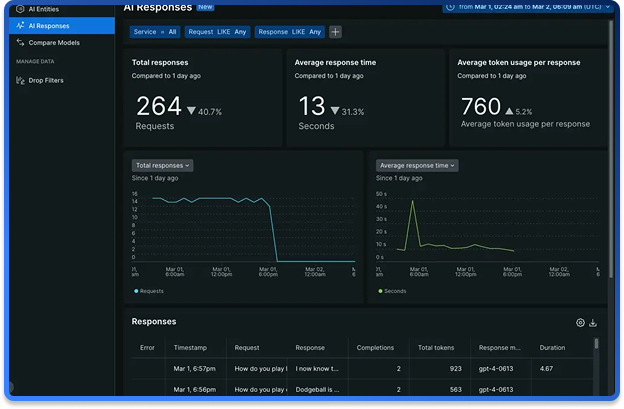This screenshot has width=624, height=409.
Task: Edit the Response LIKE Any filter
Action: pyautogui.click(x=289, y=32)
